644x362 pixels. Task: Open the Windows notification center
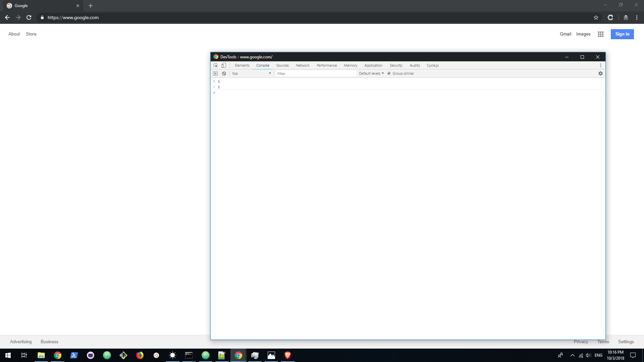633,355
